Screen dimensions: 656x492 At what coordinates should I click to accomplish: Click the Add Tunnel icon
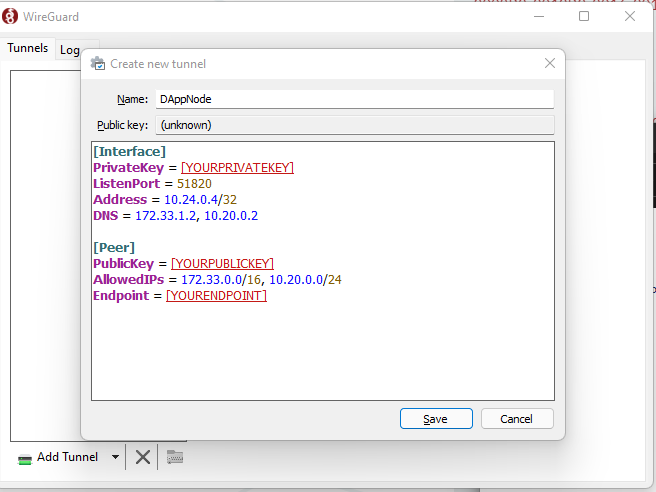click(25, 459)
